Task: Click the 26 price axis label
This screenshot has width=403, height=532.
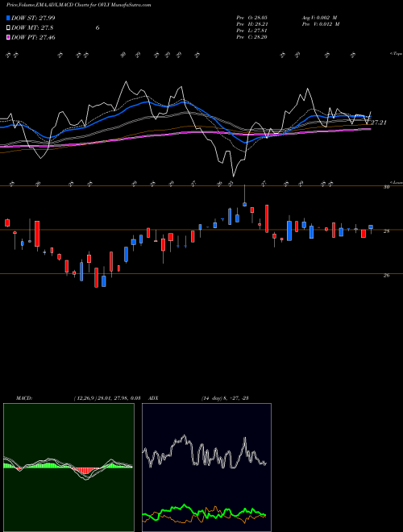Action: coord(386,276)
